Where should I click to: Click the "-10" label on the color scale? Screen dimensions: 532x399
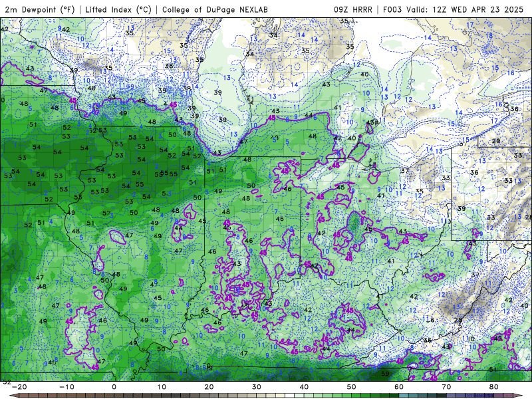(x=66, y=387)
